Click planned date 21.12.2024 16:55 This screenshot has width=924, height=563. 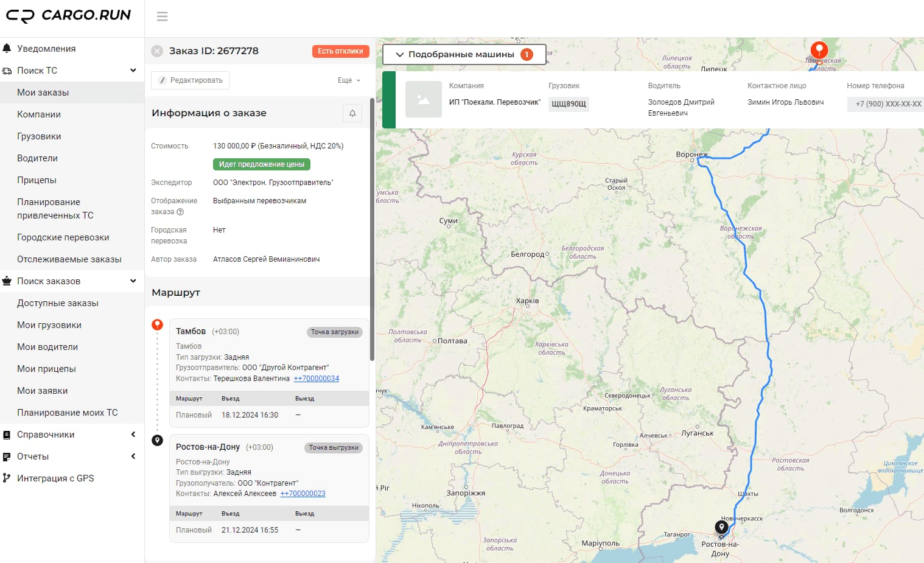coord(250,530)
